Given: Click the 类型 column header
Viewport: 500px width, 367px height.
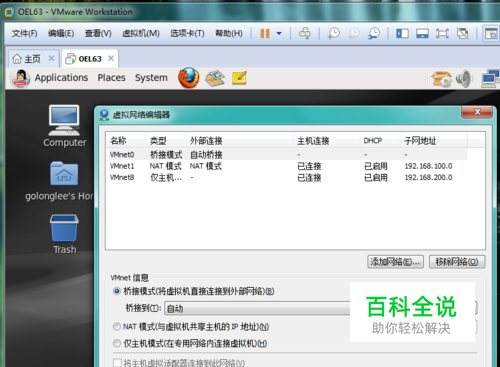Looking at the screenshot, I should coord(166,141).
